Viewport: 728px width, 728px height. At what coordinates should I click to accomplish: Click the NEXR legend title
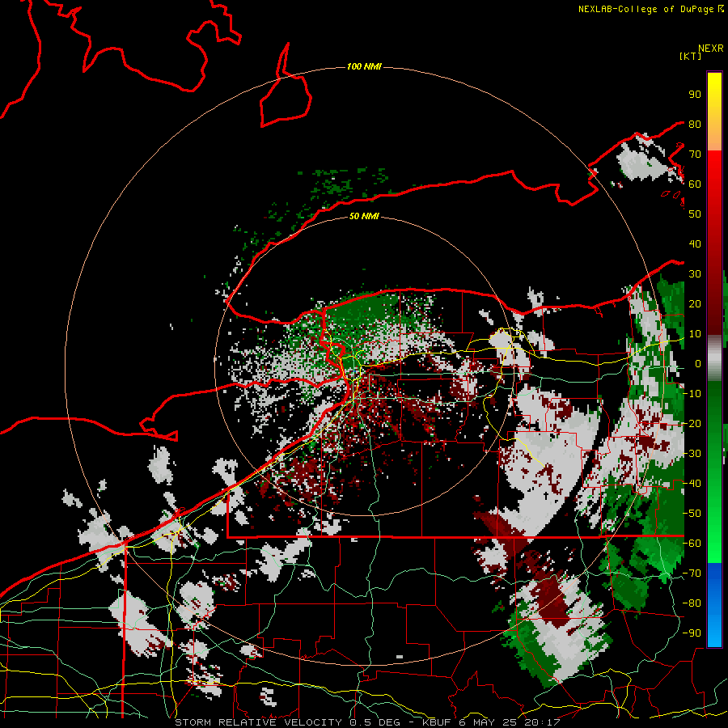pos(710,49)
